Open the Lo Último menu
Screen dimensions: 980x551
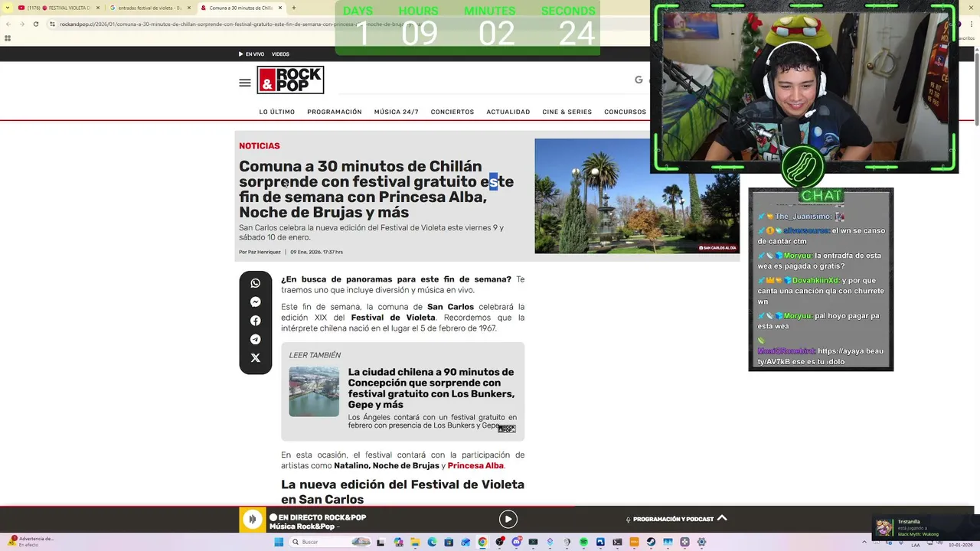(x=277, y=112)
